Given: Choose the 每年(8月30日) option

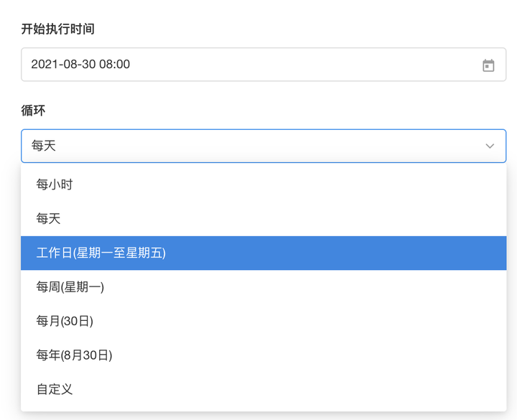Looking at the screenshot, I should [x=75, y=355].
